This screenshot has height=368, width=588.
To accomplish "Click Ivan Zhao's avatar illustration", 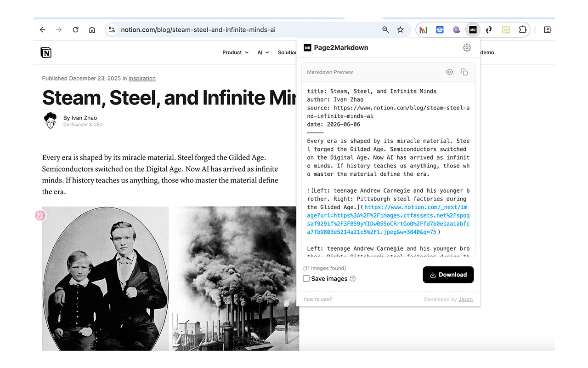I will [50, 121].
